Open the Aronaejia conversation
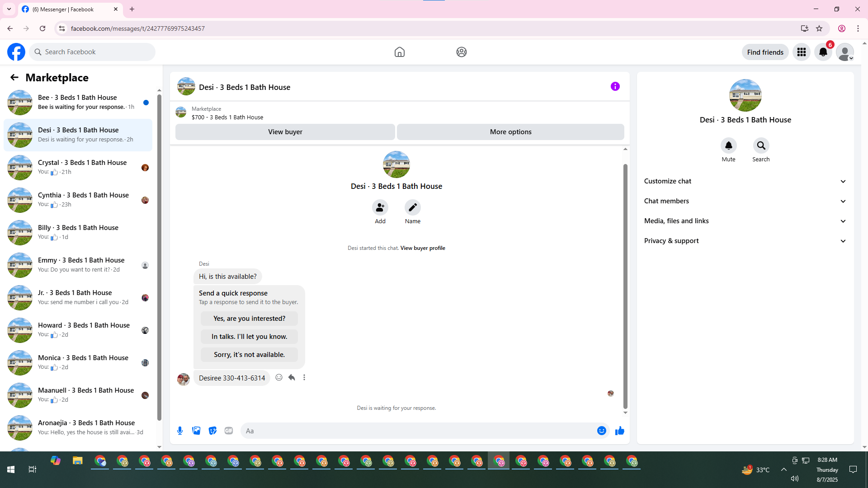This screenshot has width=868, height=488. tap(78, 428)
